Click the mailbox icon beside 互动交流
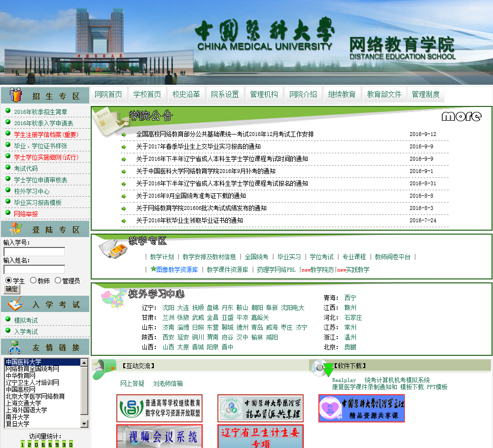Viewport: 493px width, 448px height. (105, 369)
